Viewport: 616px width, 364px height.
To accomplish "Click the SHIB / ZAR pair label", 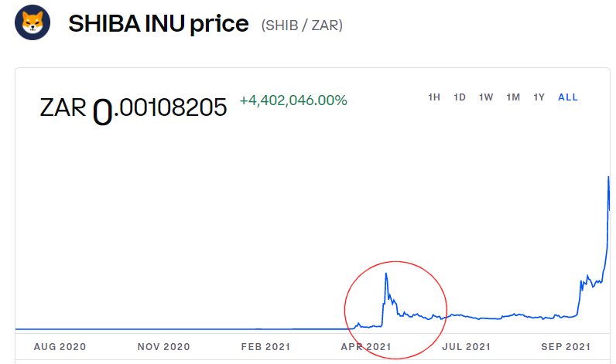I will point(303,26).
